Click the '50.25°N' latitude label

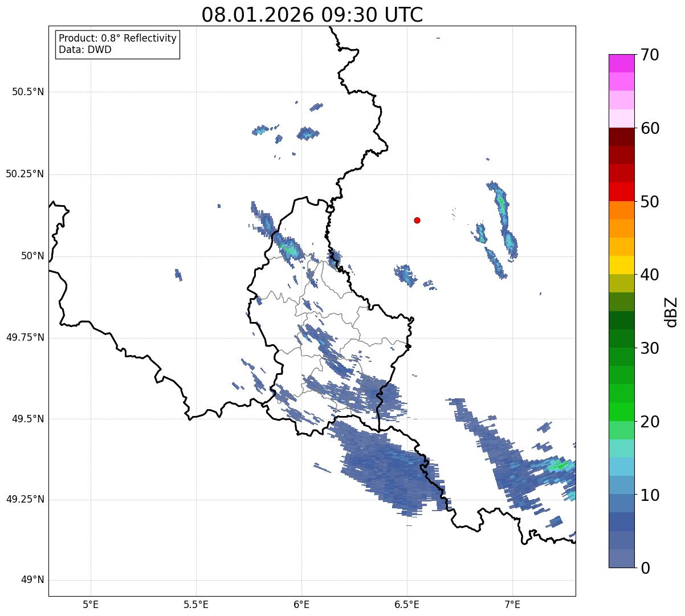[x=25, y=174]
